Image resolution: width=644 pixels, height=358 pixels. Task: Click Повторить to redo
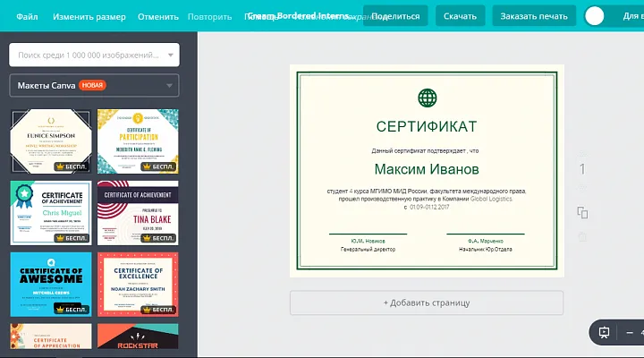[x=209, y=17]
